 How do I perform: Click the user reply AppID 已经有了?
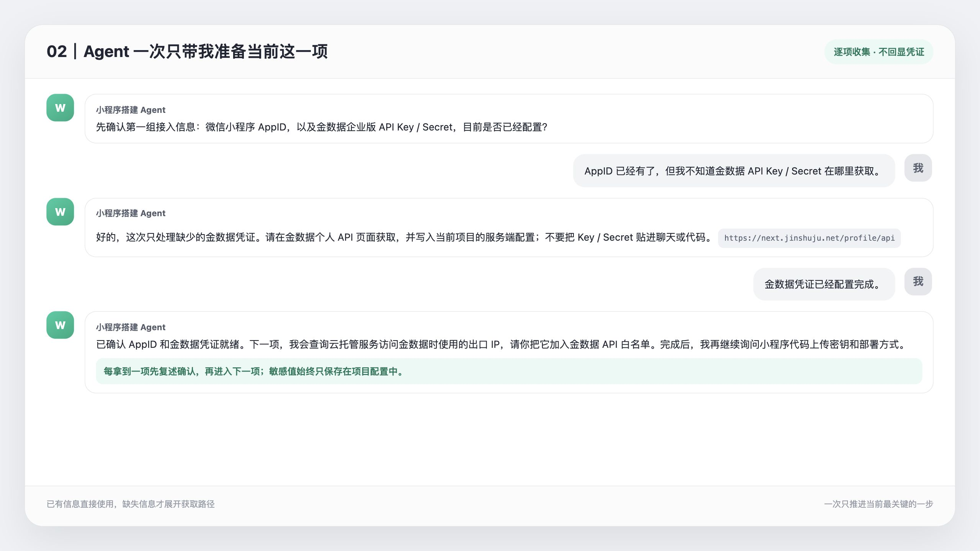[x=734, y=171]
